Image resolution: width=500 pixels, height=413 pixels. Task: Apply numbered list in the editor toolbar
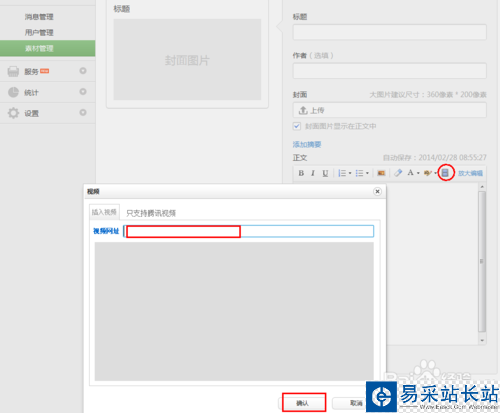pos(342,173)
